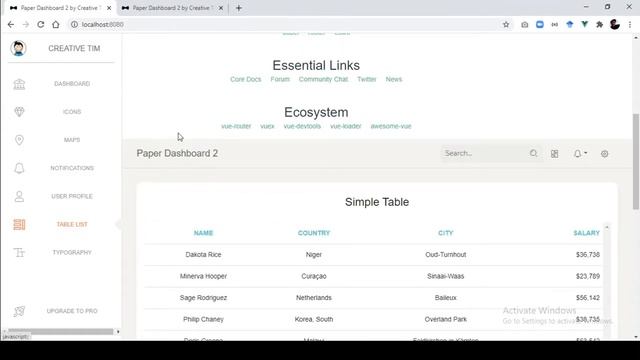Open the vue-router link
Viewport: 640px width, 360px height.
click(236, 126)
